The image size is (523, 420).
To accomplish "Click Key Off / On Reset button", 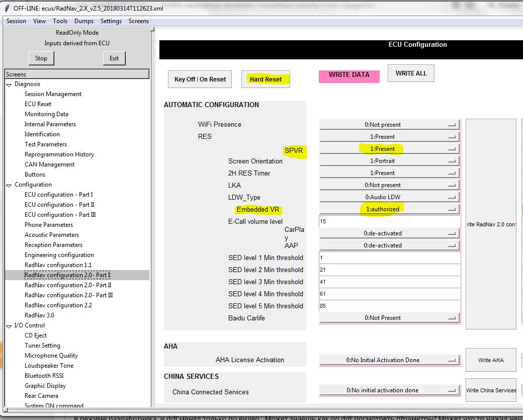I will pos(200,79).
